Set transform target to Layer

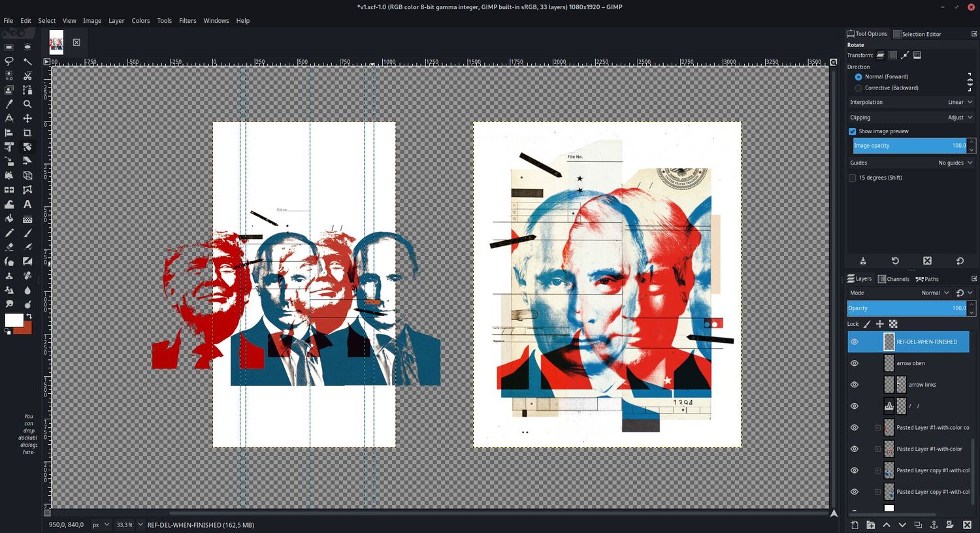click(881, 55)
